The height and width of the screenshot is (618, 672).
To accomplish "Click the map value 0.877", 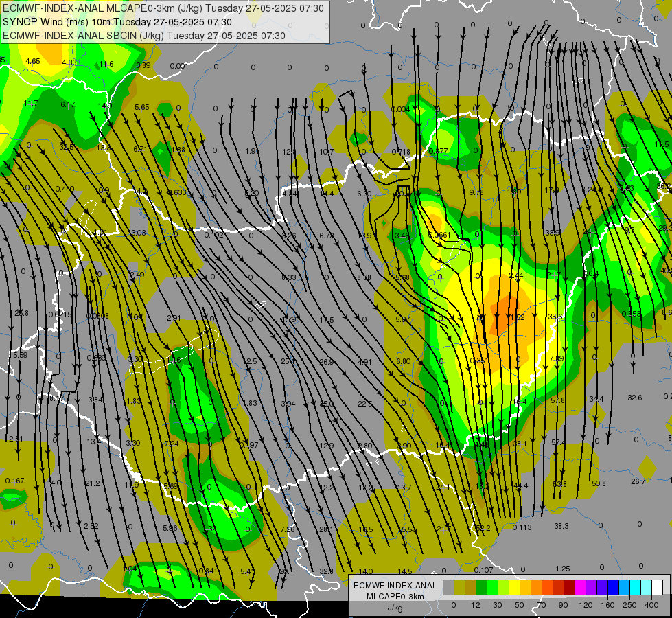I will click(438, 151).
